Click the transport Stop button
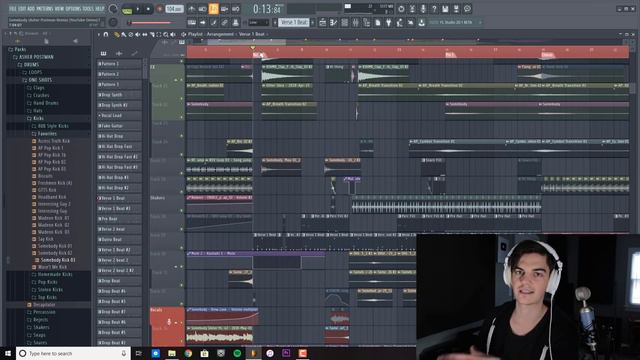 pyautogui.click(x=148, y=9)
